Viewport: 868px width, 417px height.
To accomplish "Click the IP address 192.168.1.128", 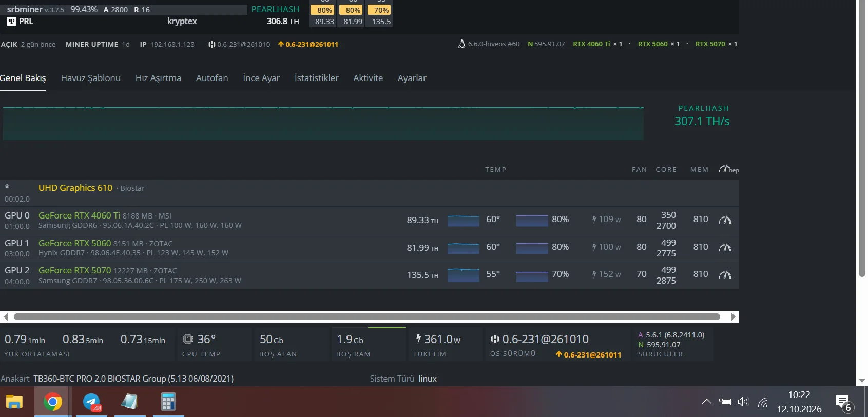I will 172,44.
